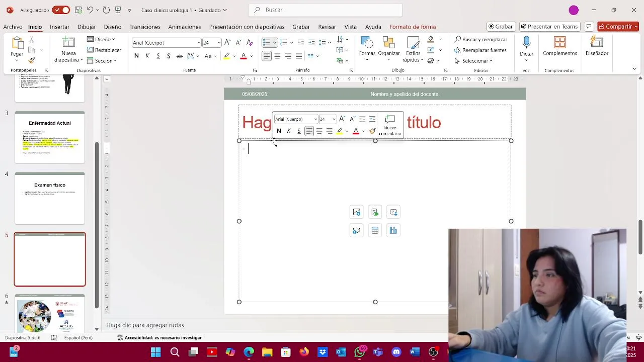Toggle bullet list in ribbon
The height and width of the screenshot is (362, 644).
click(x=266, y=43)
